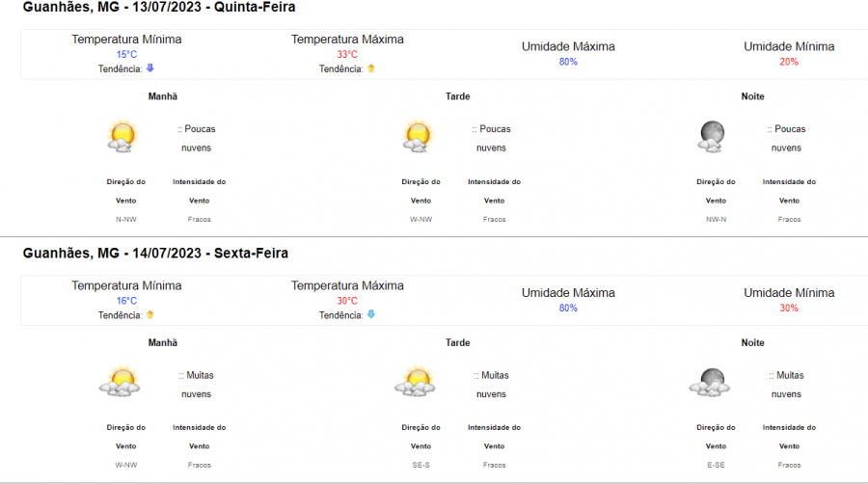This screenshot has height=484, width=868.
Task: Click the Tarde label in the Sexta-Feira forecast
Action: click(458, 342)
